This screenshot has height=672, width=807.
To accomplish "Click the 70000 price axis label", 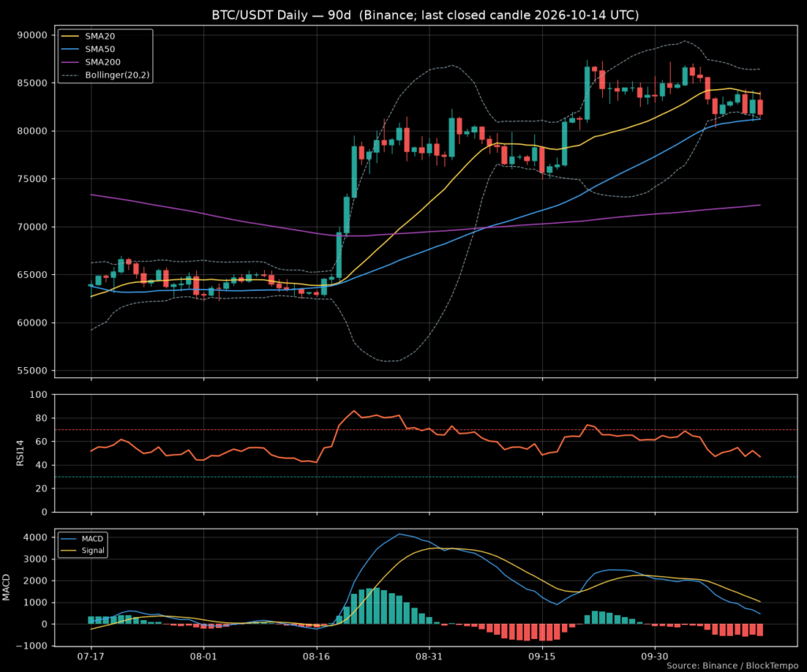I will pyautogui.click(x=32, y=227).
